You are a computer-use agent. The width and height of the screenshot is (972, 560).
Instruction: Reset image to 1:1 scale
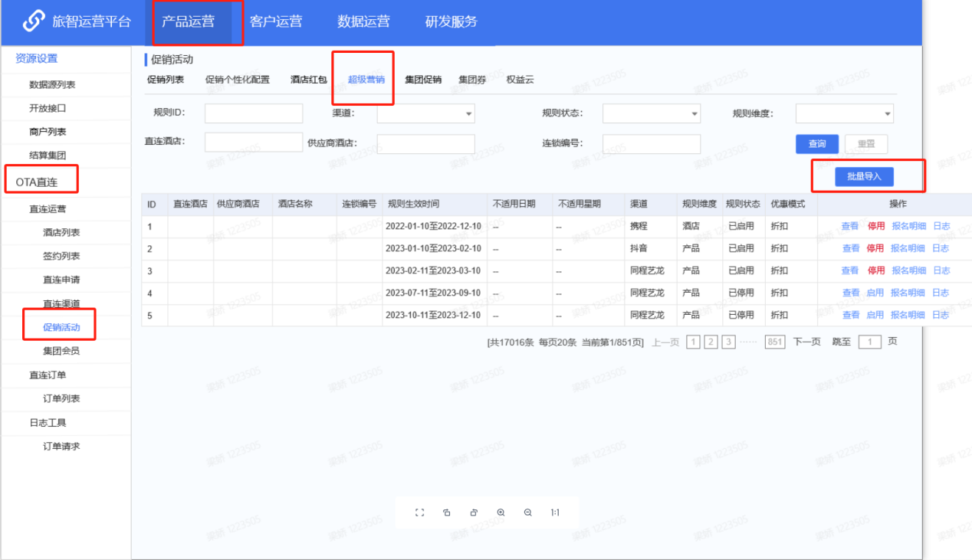point(555,513)
